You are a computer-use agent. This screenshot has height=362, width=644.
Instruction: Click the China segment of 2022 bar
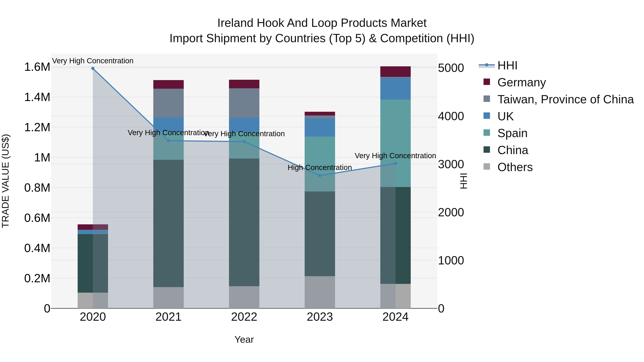[x=244, y=222]
